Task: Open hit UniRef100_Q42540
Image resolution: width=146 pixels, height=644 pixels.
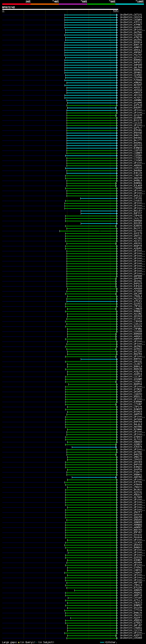Action: pos(131,32)
